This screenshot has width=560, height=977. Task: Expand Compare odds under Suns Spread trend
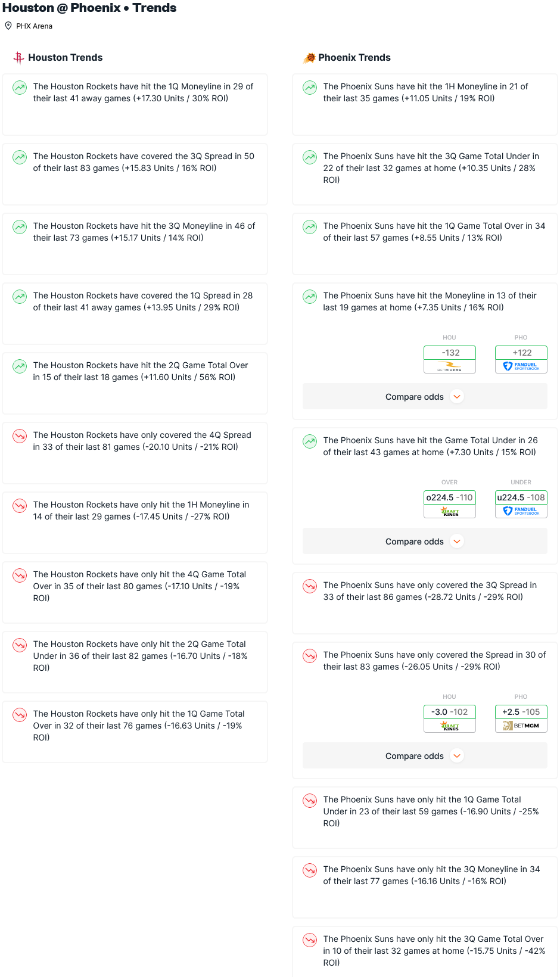pyautogui.click(x=425, y=756)
